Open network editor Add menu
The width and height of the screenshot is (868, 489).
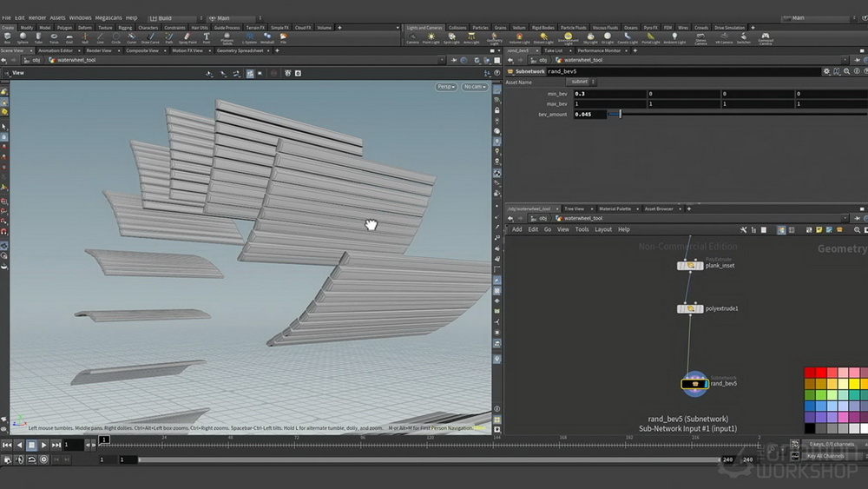(516, 229)
